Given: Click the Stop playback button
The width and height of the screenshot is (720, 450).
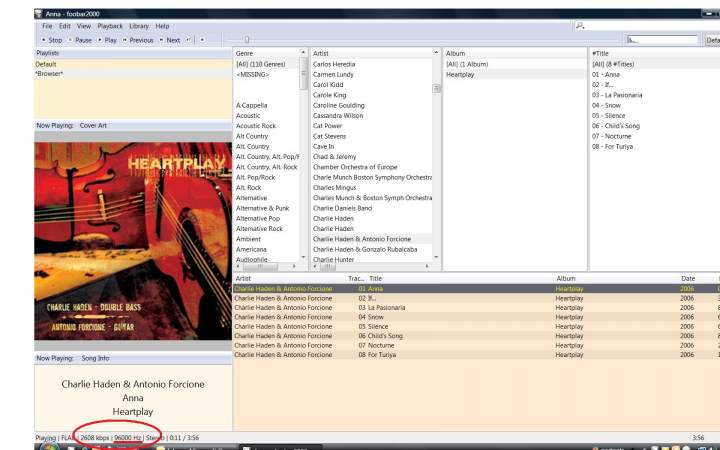Looking at the screenshot, I should (52, 40).
